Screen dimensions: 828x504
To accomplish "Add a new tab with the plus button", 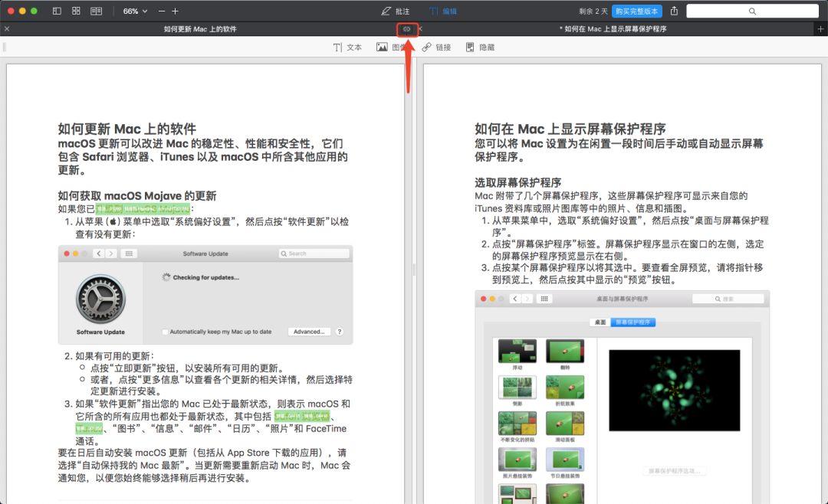I will (x=820, y=29).
